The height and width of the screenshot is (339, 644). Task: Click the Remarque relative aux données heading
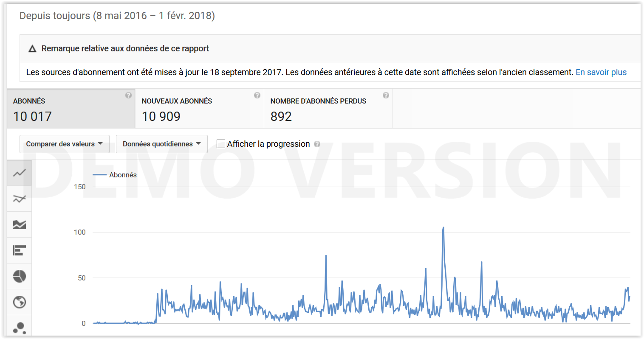click(125, 48)
